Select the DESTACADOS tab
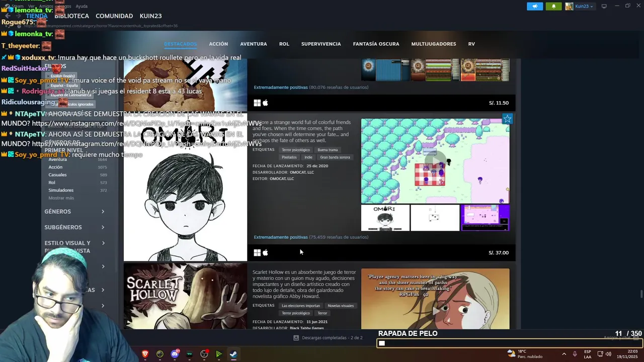The image size is (644, 362). tap(180, 44)
